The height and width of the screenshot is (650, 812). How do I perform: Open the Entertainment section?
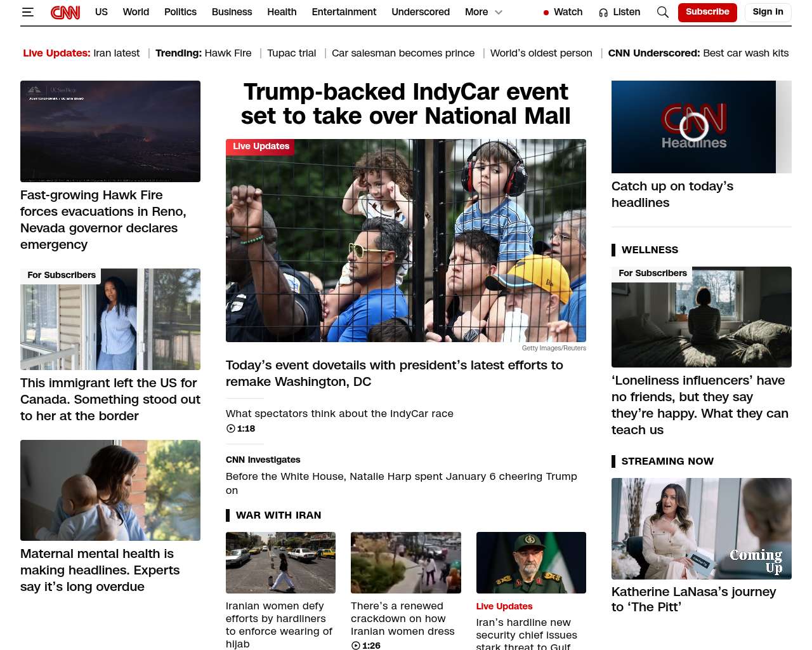[344, 12]
